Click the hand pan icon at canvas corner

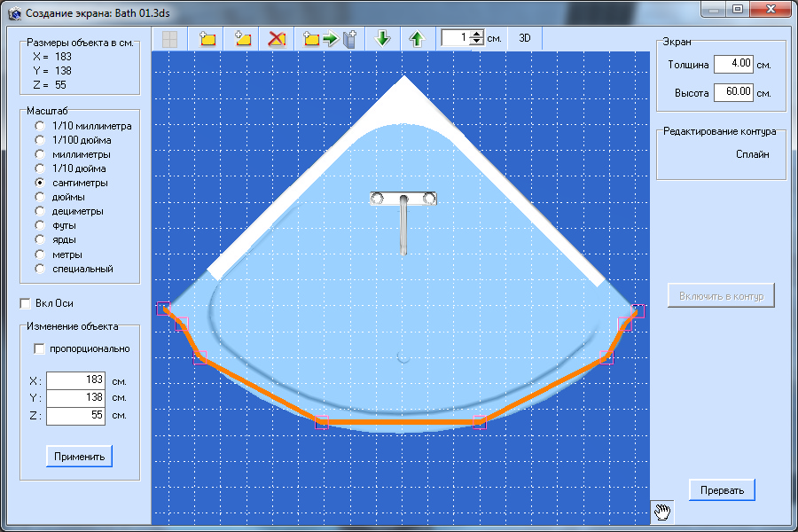click(662, 511)
